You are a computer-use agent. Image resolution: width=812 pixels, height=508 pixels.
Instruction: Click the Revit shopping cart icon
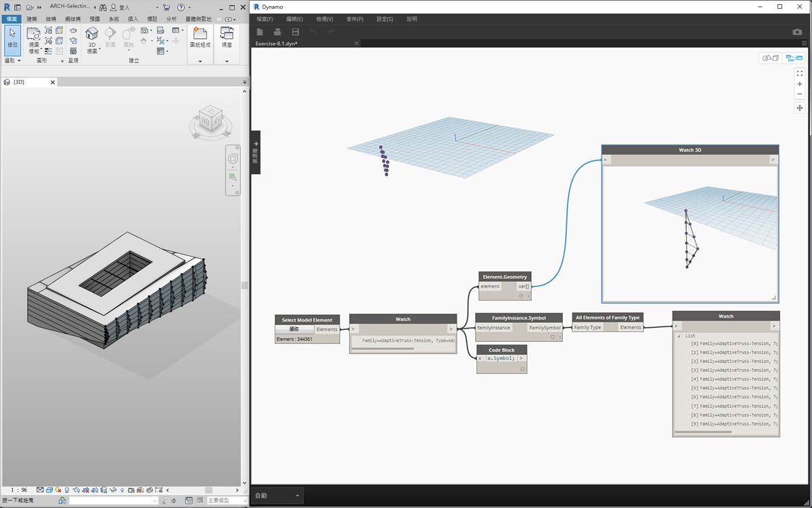(x=166, y=7)
